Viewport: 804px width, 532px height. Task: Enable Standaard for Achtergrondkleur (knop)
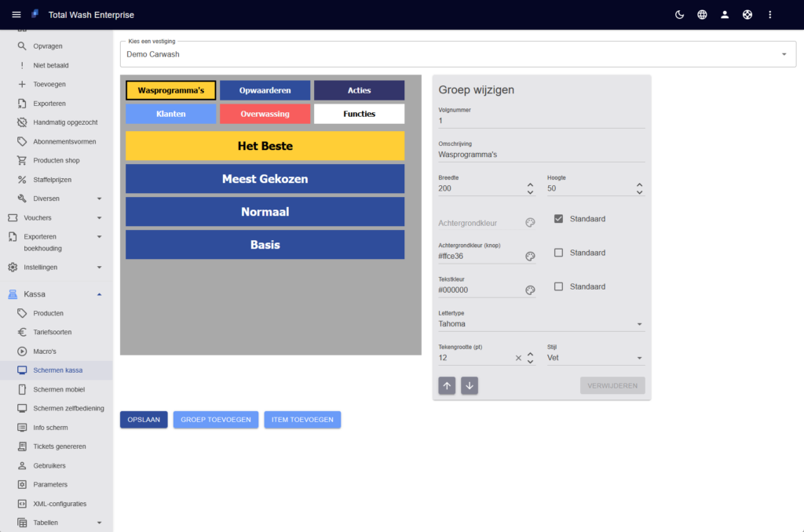558,253
